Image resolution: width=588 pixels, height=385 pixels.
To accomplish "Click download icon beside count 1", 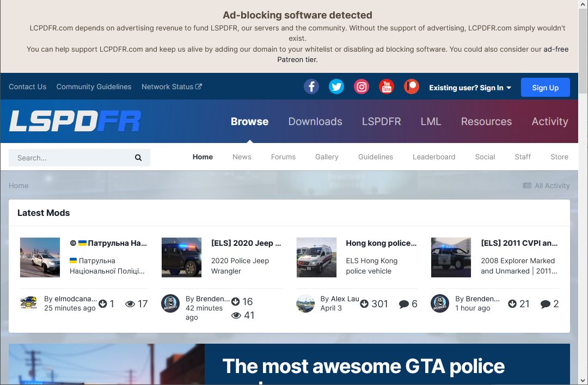I will (x=103, y=304).
